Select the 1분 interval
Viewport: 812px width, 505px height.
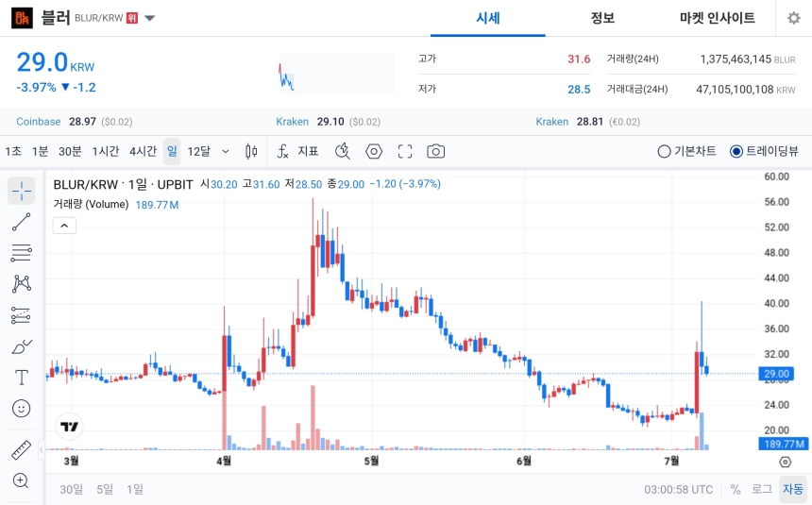[40, 151]
